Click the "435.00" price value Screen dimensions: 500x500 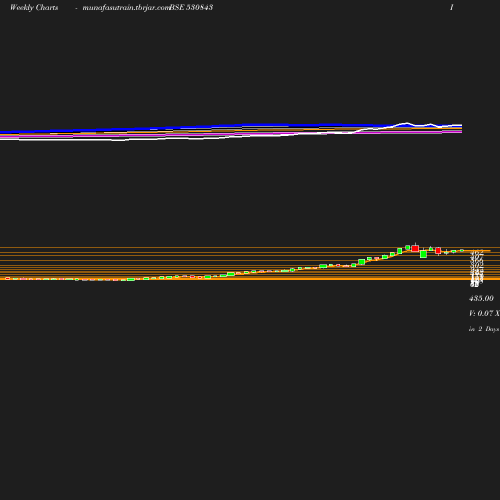481,298
